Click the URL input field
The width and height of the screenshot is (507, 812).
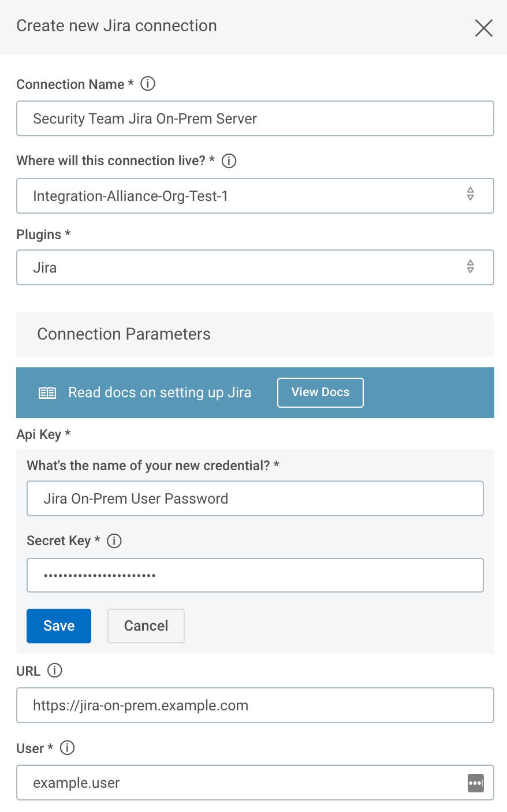coord(255,705)
